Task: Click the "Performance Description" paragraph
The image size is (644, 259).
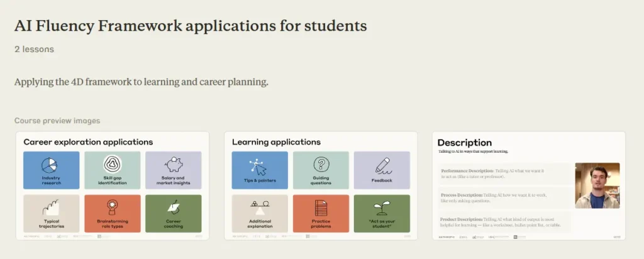Action: pyautogui.click(x=492, y=174)
